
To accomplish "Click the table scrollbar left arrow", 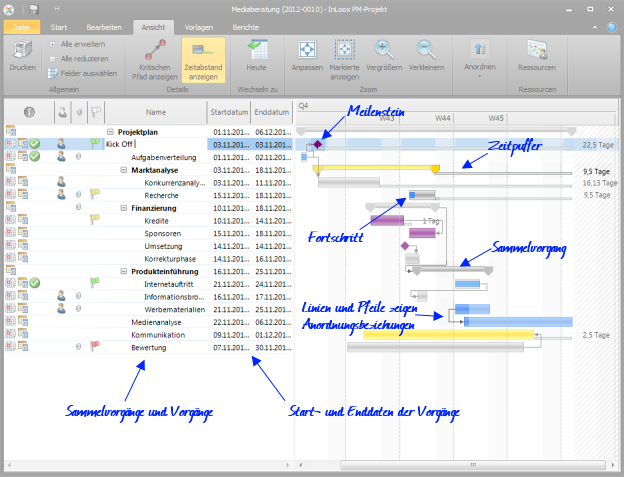I will [x=9, y=465].
